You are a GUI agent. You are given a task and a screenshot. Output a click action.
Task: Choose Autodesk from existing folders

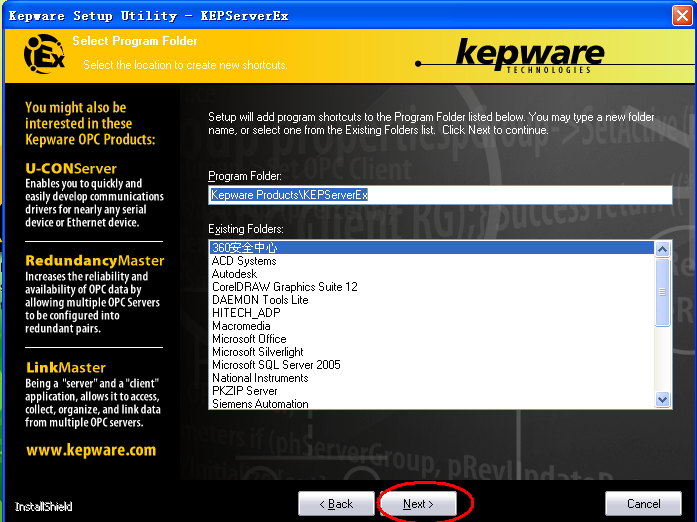234,274
